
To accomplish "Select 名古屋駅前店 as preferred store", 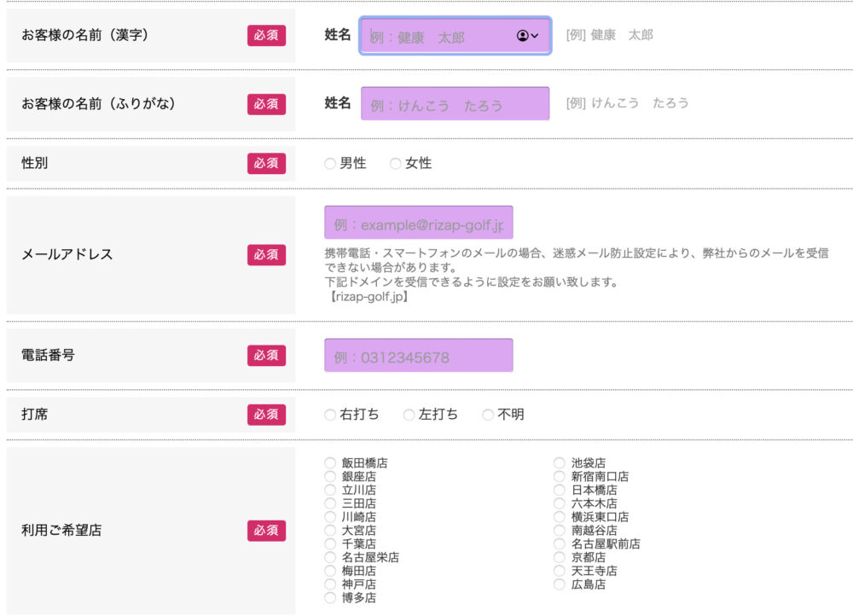I will click(560, 543).
